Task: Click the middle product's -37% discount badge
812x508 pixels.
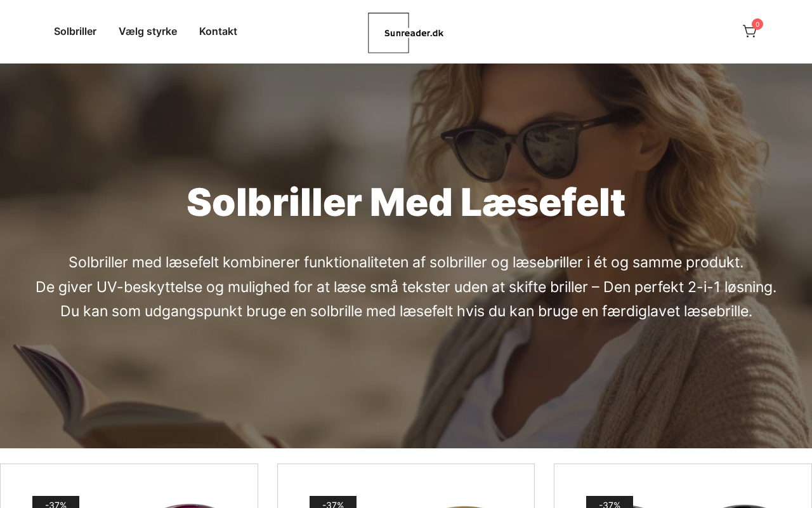Action: 333,502
